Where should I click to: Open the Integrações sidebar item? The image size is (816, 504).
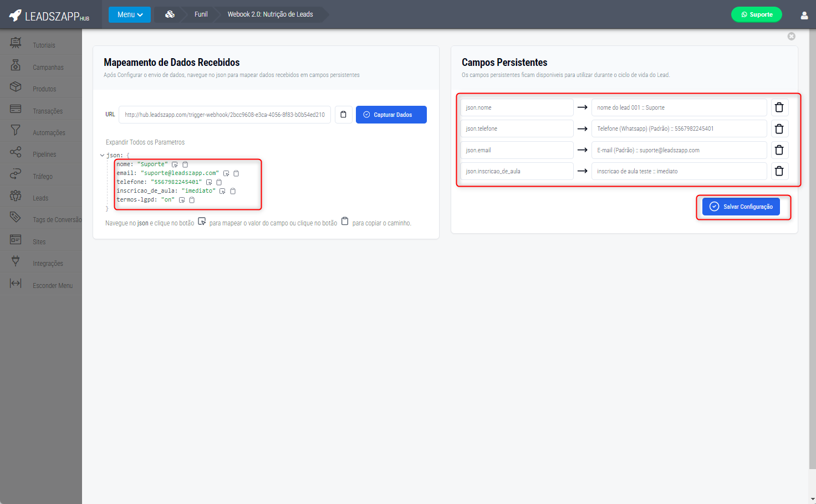click(x=48, y=264)
